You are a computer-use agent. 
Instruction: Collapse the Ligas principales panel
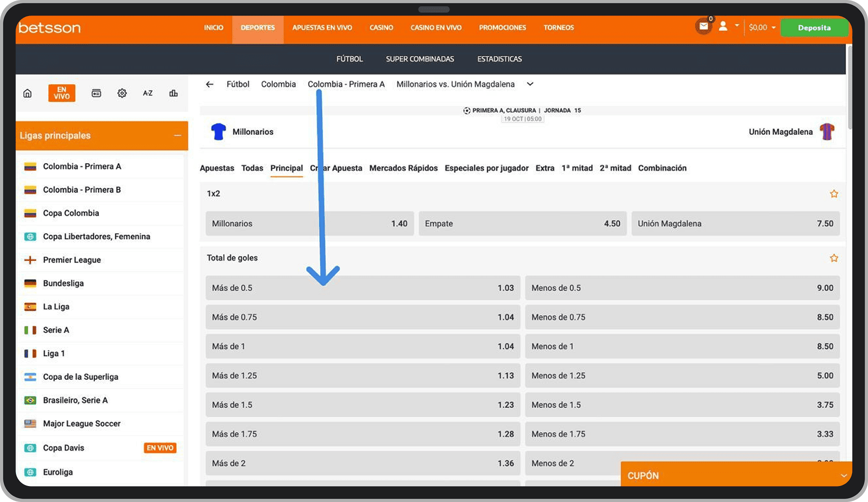177,136
